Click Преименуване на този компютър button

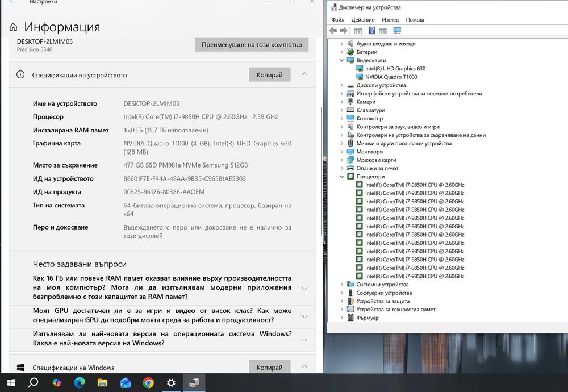[x=252, y=44]
